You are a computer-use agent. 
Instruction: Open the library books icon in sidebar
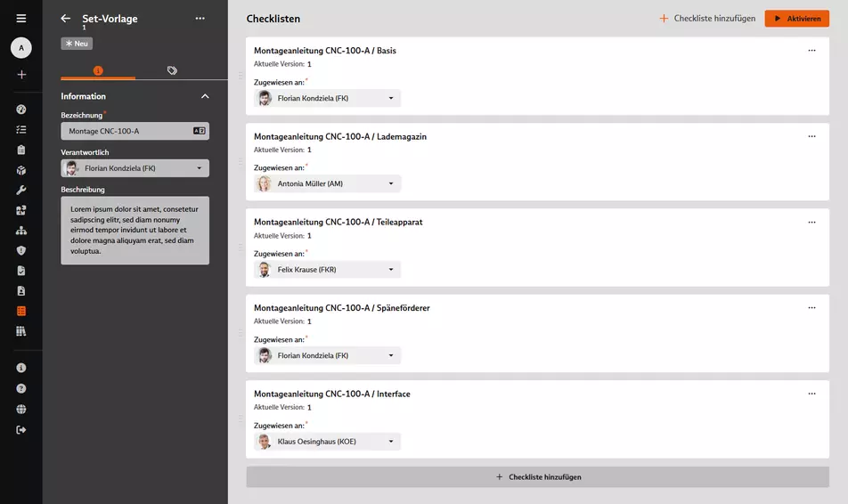(21, 331)
